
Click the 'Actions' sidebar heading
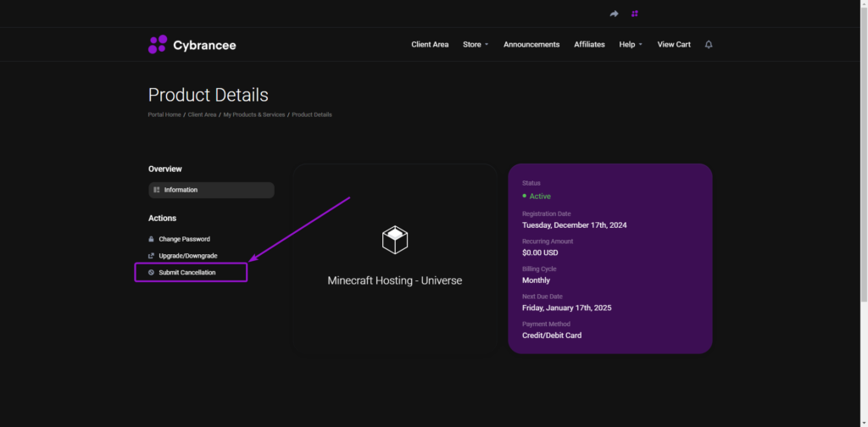(162, 219)
